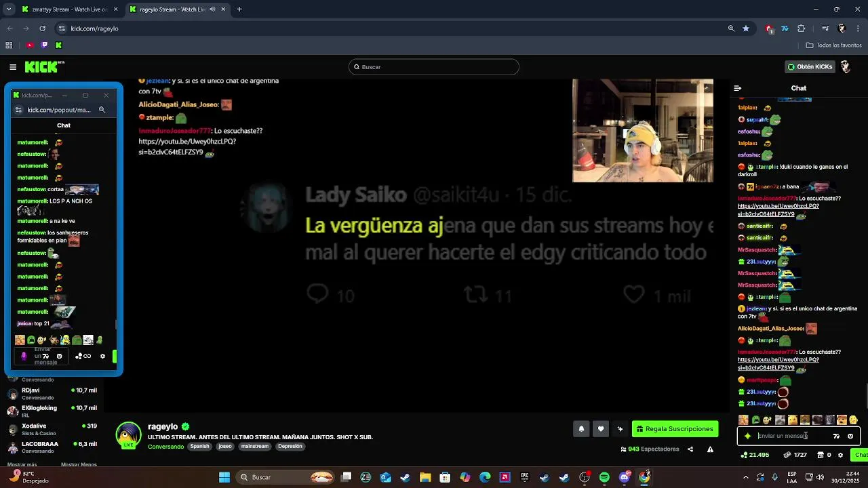Click the rageylo channel avatar with LIVE badge
This screenshot has height=488, width=868.
pos(128,434)
